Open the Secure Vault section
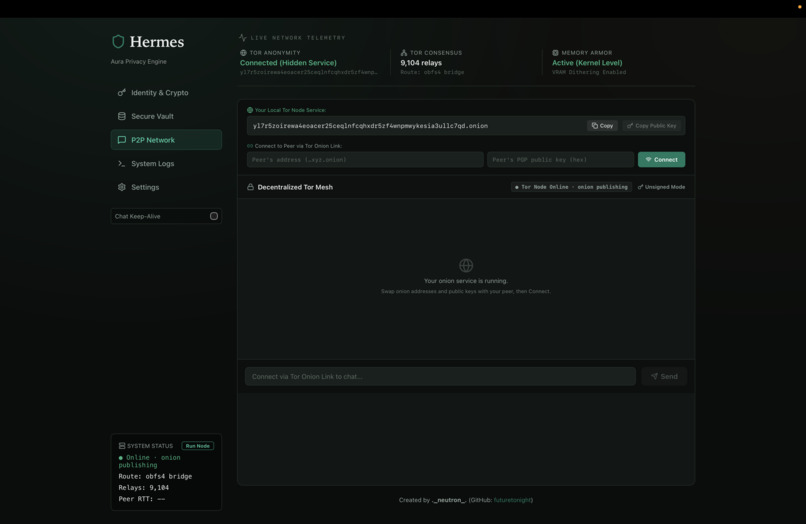Screen dimensions: 806x524 [166, 116]
